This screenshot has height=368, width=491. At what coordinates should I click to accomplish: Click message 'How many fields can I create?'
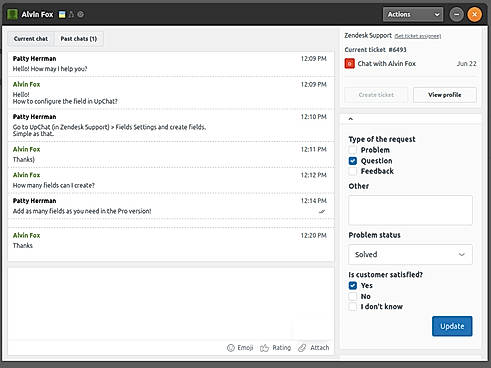point(54,185)
